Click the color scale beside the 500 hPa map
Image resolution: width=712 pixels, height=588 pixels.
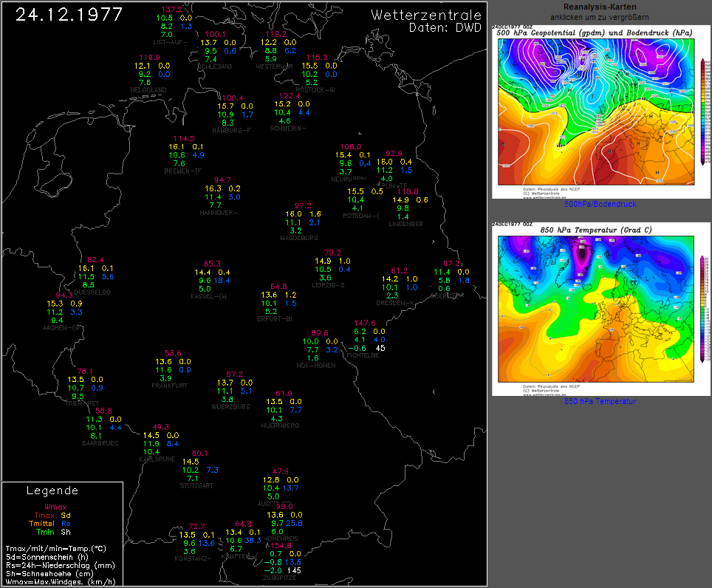tap(702, 111)
